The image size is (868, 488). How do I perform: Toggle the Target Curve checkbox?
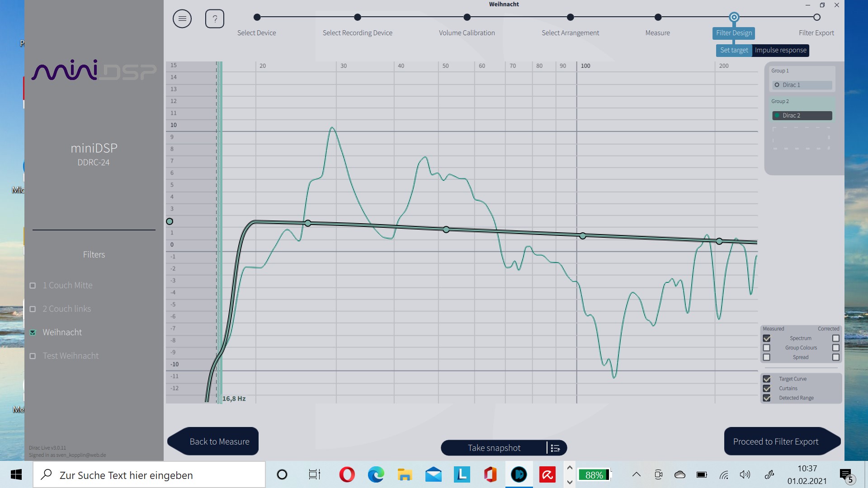point(767,379)
